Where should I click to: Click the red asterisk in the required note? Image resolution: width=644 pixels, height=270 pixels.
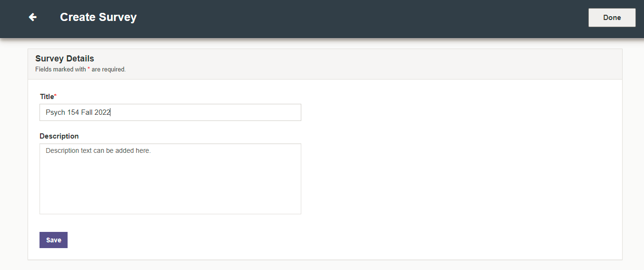89,69
